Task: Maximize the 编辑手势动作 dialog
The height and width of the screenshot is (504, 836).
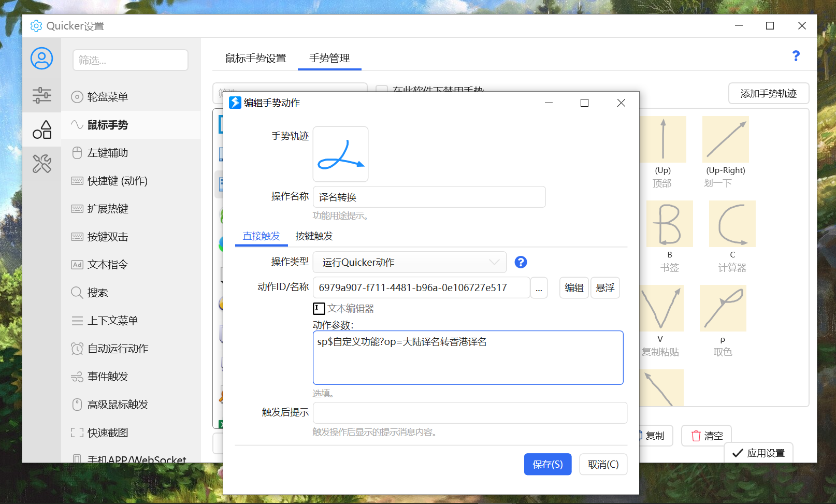Action: pyautogui.click(x=584, y=103)
